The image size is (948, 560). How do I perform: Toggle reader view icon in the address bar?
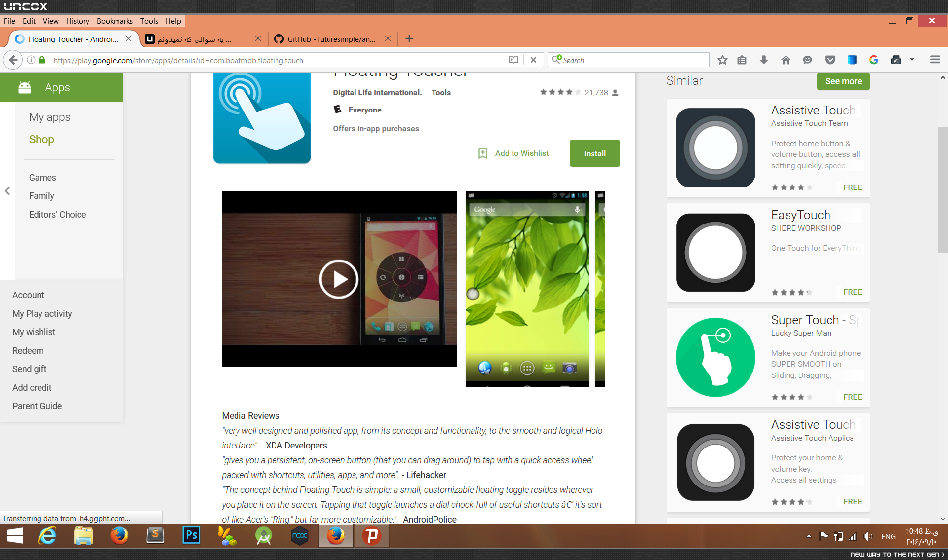click(x=513, y=60)
